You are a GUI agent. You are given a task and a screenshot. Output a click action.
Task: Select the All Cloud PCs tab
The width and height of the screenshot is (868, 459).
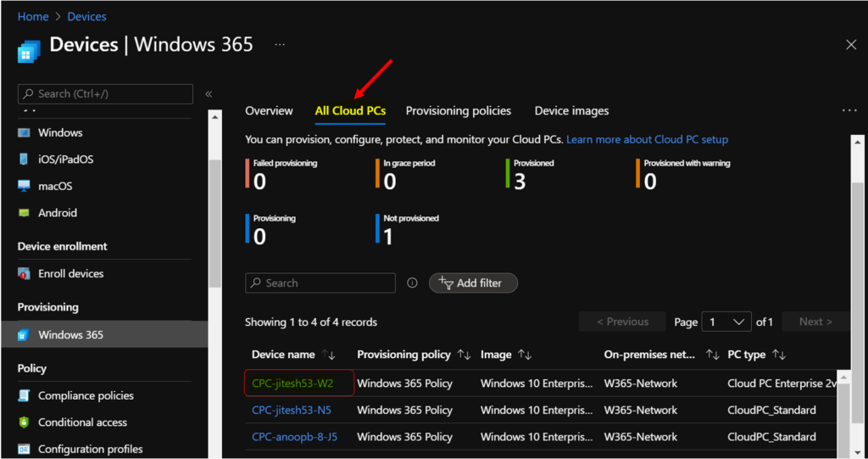pos(350,111)
